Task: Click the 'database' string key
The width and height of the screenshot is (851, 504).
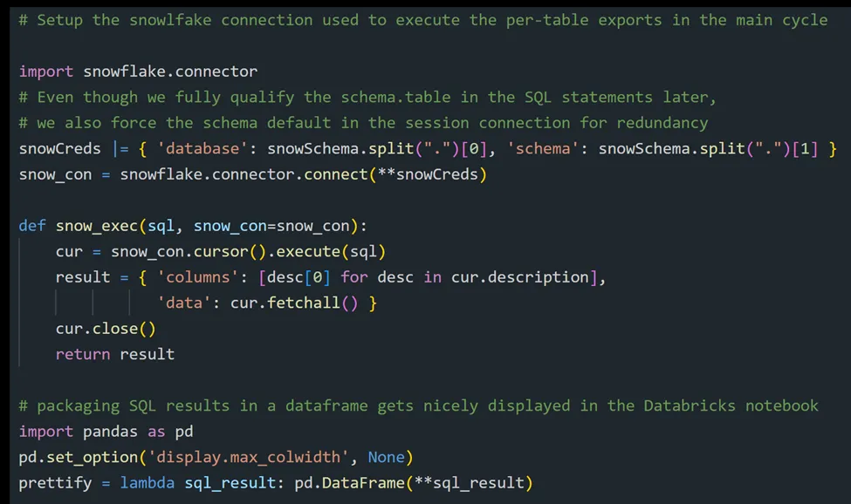Action: (198, 149)
